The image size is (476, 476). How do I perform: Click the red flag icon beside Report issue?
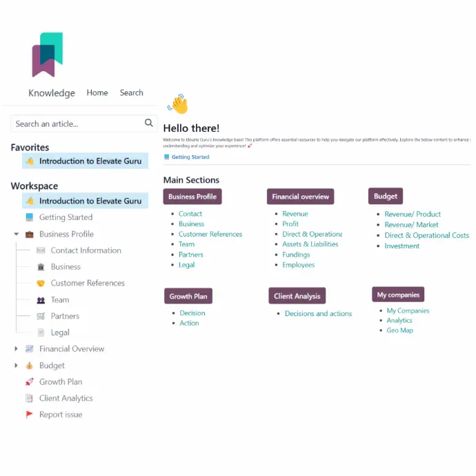coord(30,415)
